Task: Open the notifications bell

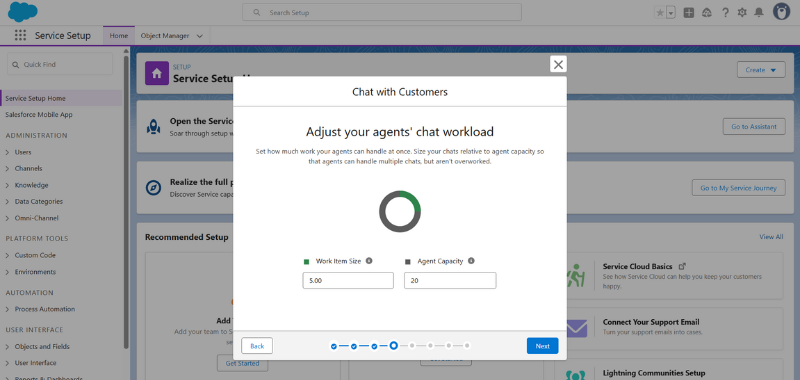Action: 759,13
